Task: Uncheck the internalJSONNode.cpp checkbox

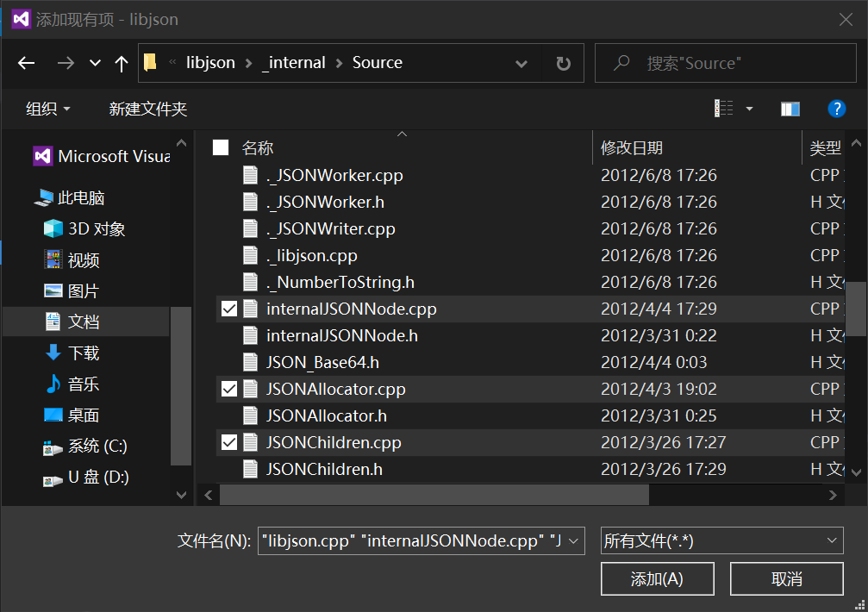Action: (229, 309)
